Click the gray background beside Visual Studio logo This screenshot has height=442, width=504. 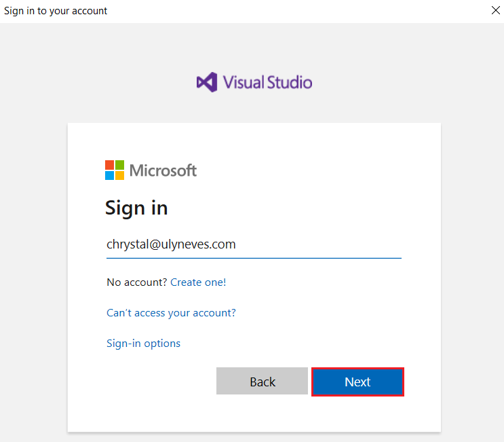coord(386,82)
